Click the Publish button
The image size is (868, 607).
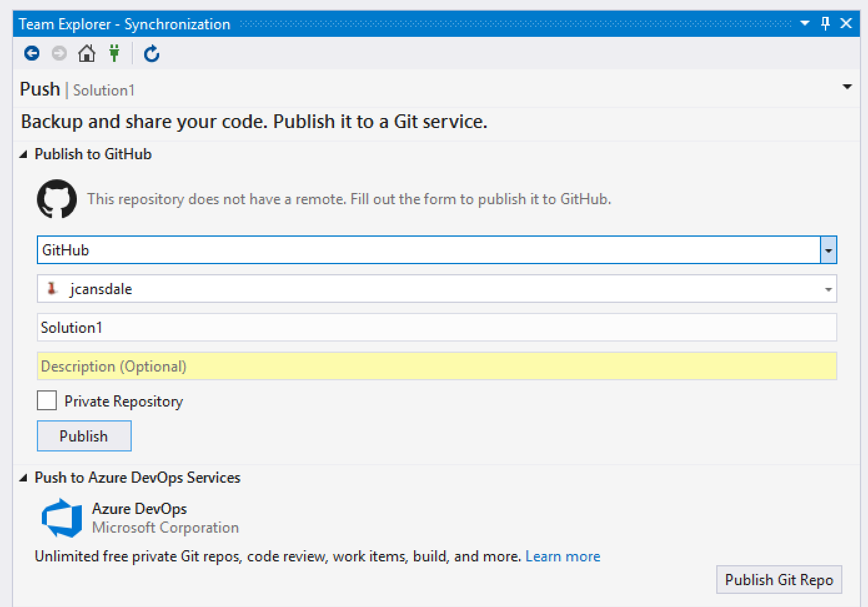pyautogui.click(x=84, y=436)
